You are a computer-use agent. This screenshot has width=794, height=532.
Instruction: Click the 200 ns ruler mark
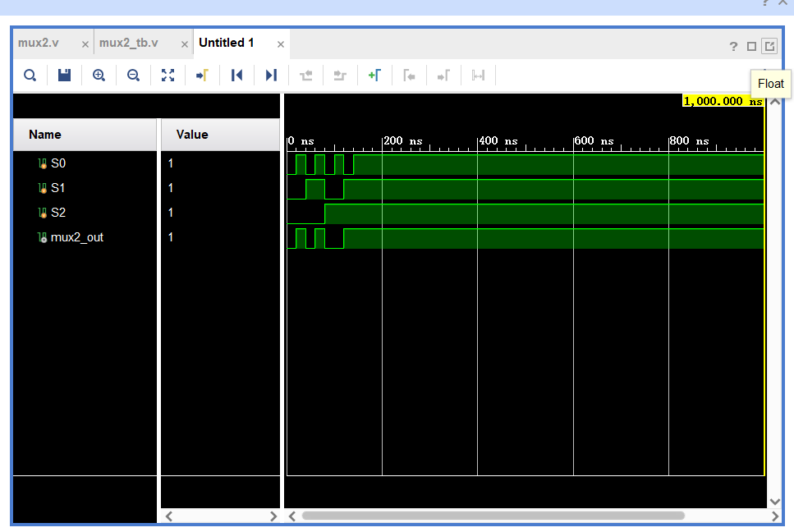point(402,140)
